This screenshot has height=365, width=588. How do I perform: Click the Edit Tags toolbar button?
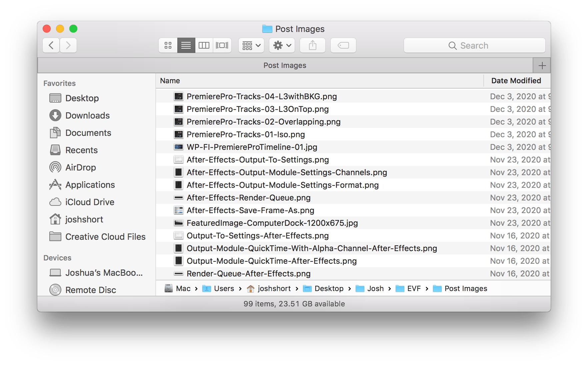[x=343, y=45]
